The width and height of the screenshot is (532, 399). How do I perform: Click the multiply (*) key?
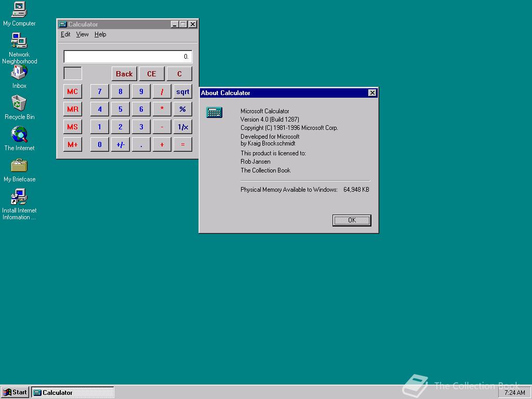click(162, 109)
